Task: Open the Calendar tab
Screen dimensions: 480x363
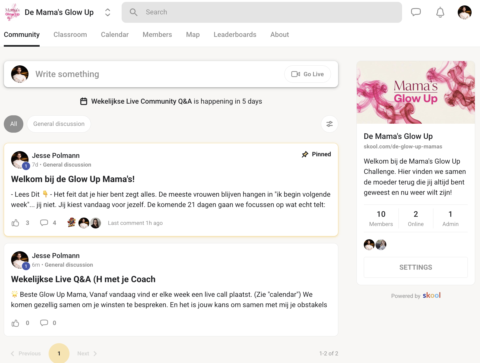Action: click(115, 35)
